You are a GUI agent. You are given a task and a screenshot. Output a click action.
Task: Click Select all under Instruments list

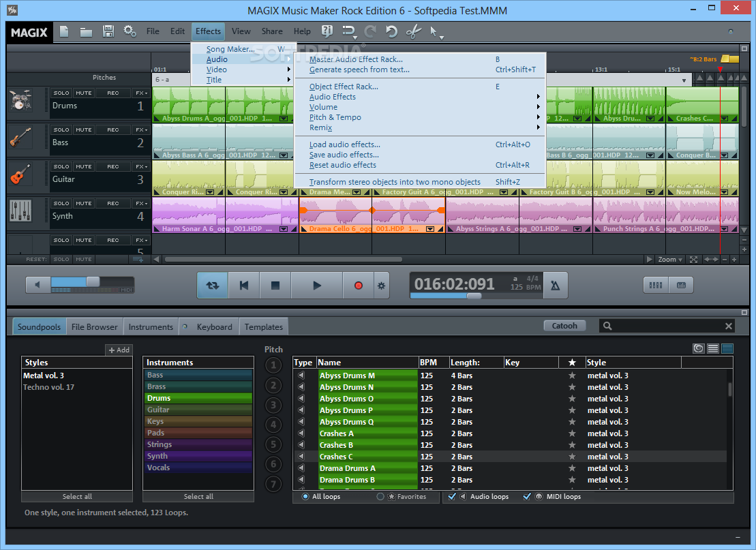pos(198,496)
